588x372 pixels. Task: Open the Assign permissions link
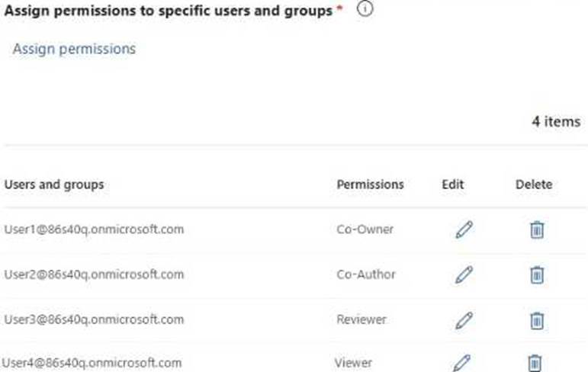[74, 49]
